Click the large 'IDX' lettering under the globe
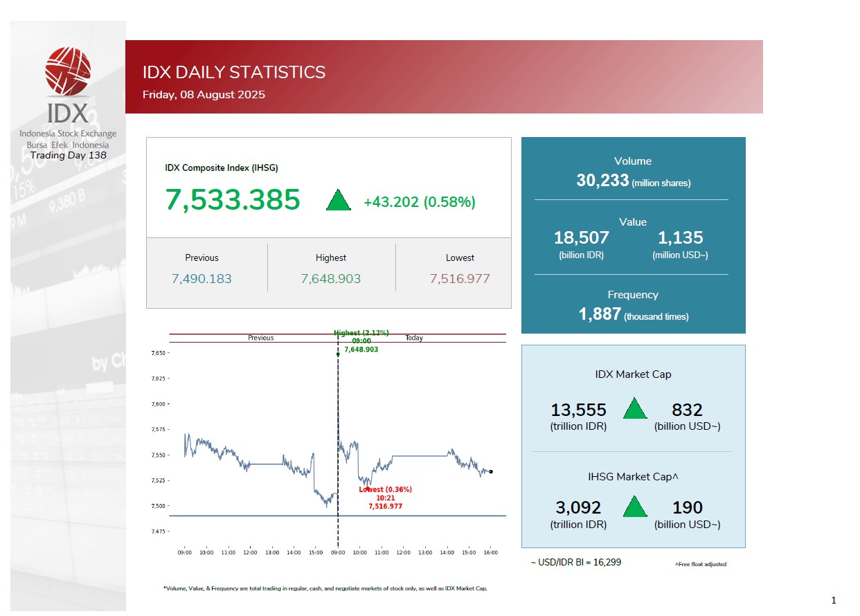This screenshot has width=860, height=616. pyautogui.click(x=68, y=113)
